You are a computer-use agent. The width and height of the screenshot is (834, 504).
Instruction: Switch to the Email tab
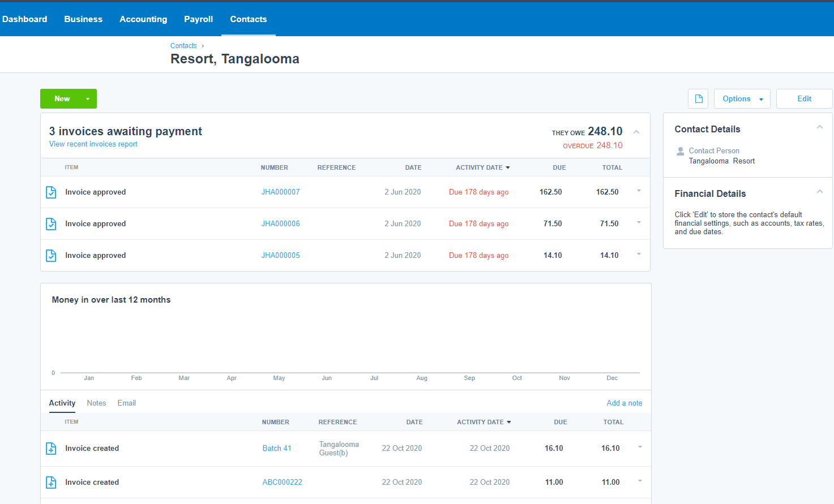126,403
